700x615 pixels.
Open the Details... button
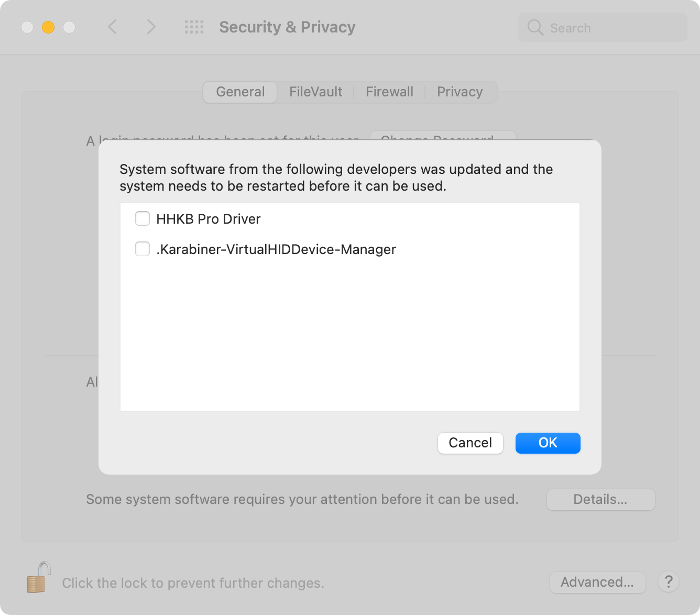[600, 500]
